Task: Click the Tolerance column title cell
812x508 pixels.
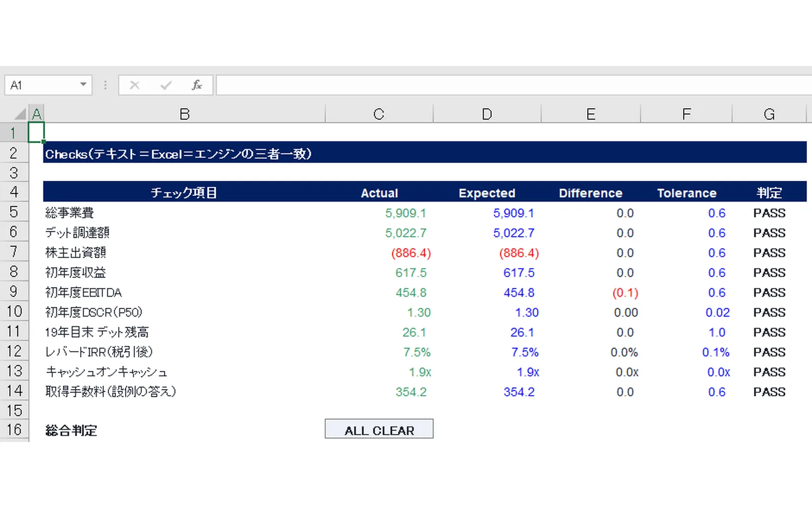Action: 686,193
